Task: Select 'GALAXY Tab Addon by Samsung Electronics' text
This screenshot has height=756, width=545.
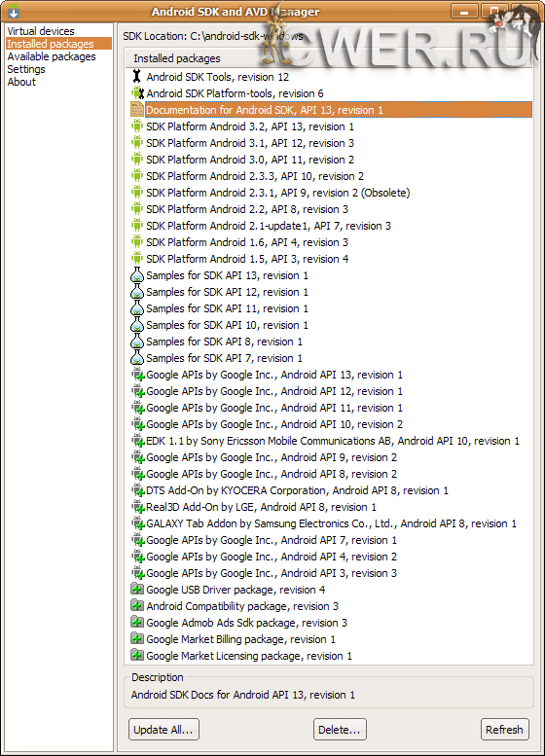Action: 331,523
